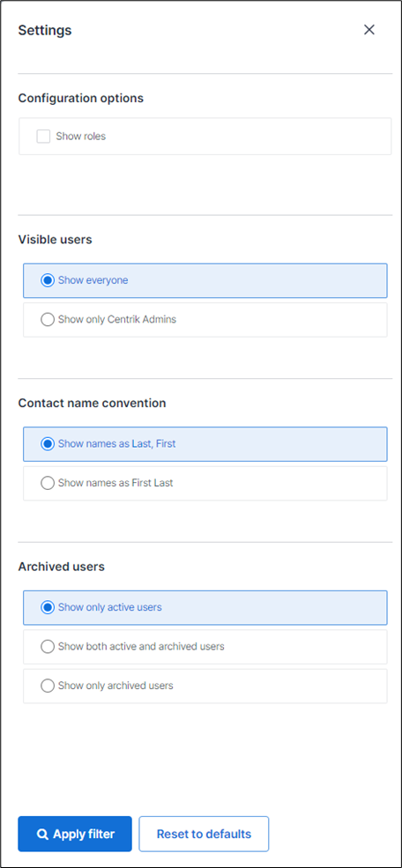
Task: Click the Settings panel title
Action: [45, 31]
